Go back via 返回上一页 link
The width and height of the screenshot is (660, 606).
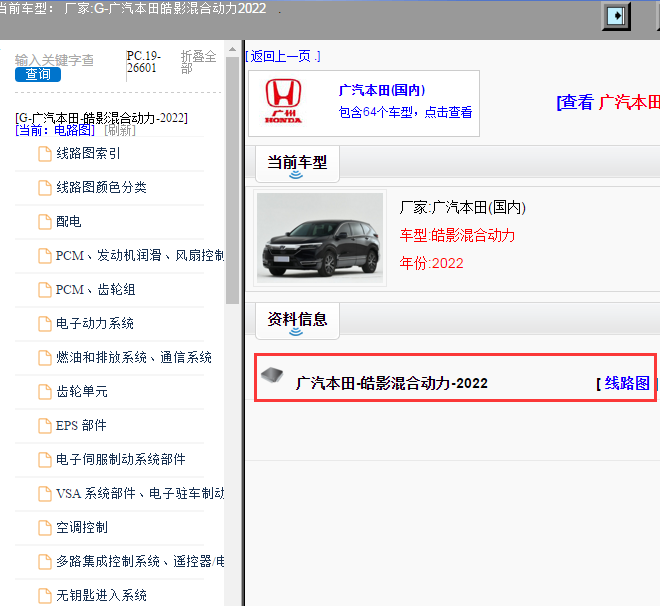click(x=283, y=56)
